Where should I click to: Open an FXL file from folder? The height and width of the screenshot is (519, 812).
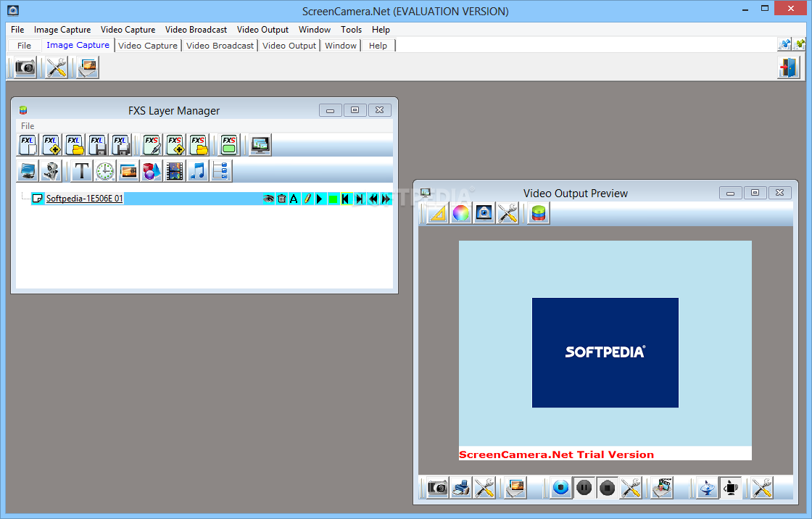tap(75, 145)
